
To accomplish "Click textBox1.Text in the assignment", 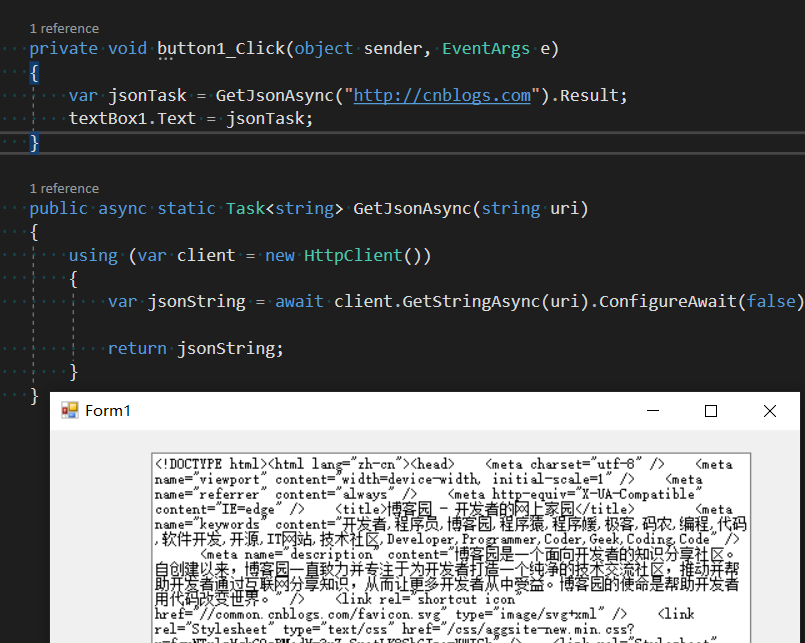I will 132,119.
